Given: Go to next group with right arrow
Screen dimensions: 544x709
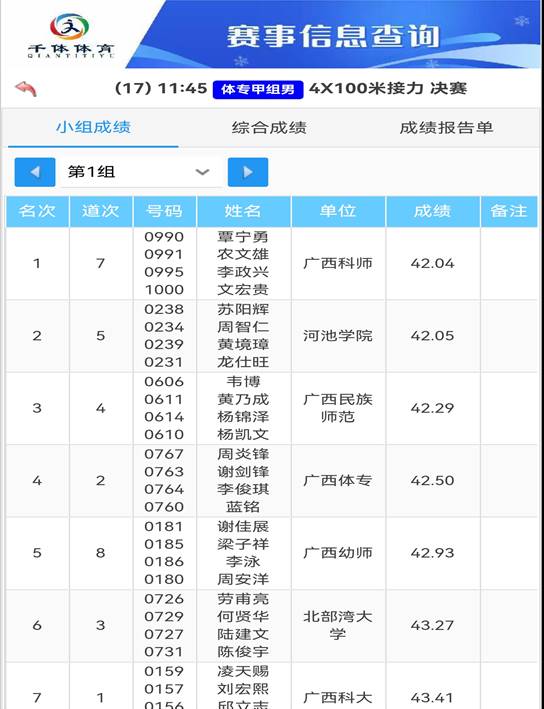Looking at the screenshot, I should click(248, 172).
